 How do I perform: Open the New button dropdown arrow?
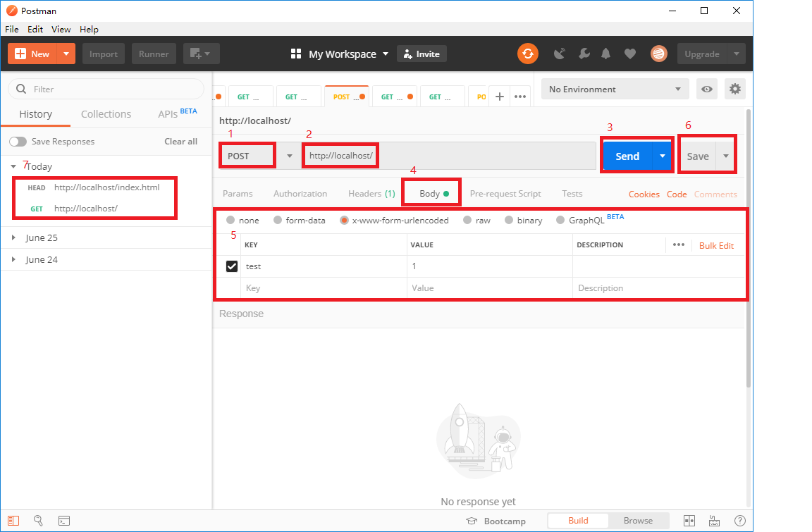66,54
